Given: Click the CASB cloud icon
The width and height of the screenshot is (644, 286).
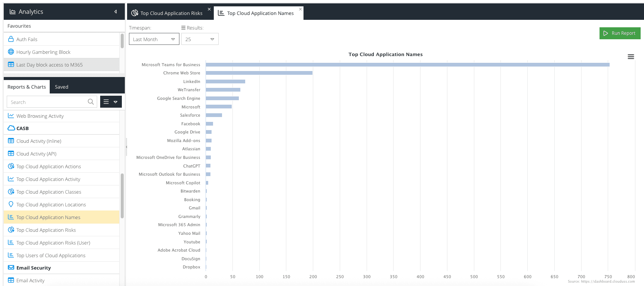Looking at the screenshot, I should pyautogui.click(x=11, y=128).
